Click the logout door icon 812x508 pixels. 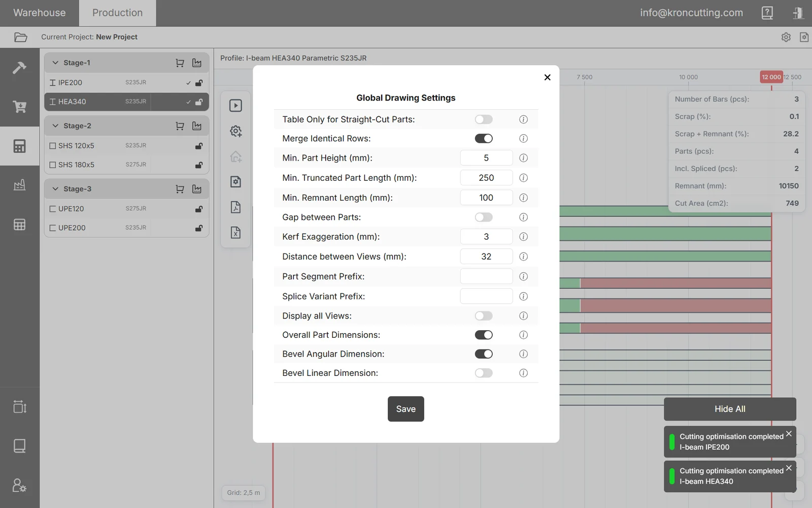798,13
